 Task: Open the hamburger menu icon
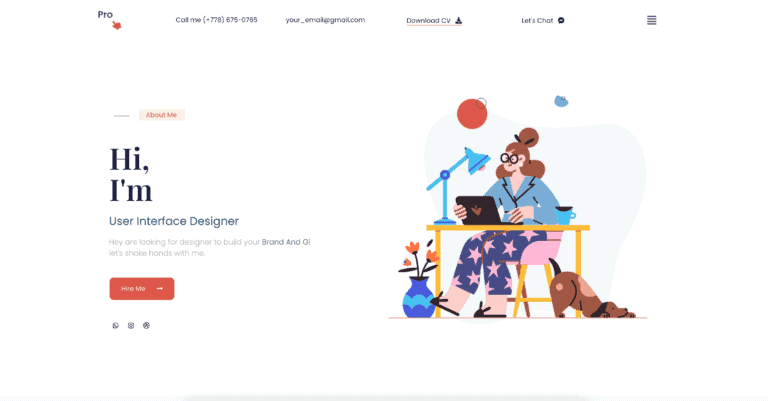click(x=651, y=20)
